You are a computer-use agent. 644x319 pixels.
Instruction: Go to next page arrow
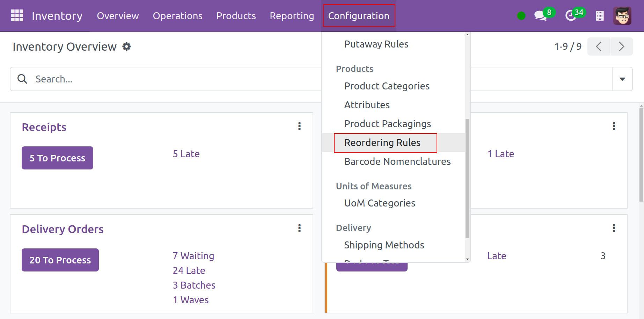tap(621, 46)
